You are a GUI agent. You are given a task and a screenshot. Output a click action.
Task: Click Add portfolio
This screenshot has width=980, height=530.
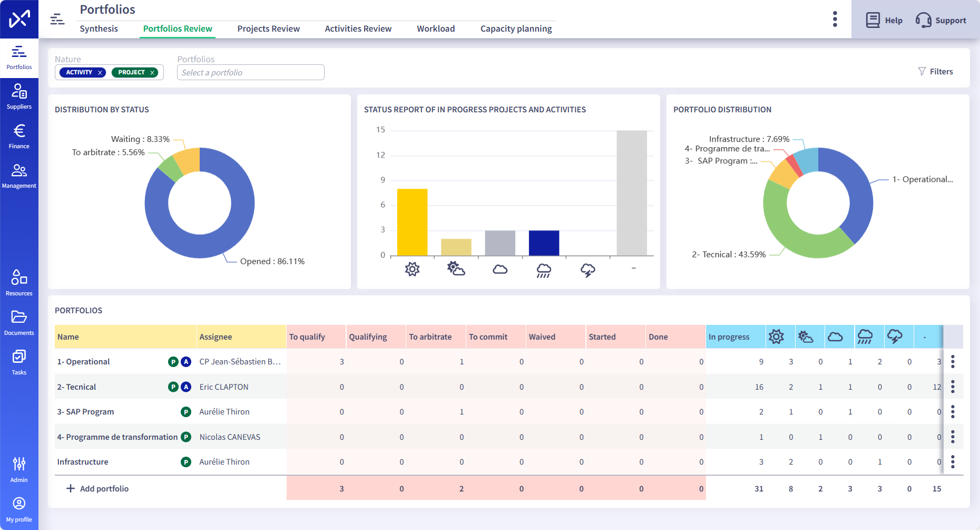(x=97, y=488)
